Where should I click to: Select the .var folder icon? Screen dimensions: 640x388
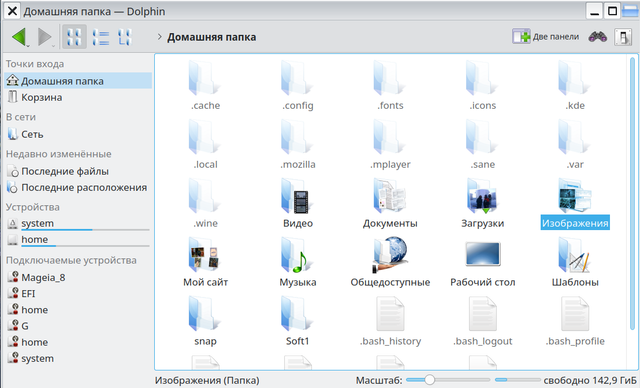[x=574, y=137]
